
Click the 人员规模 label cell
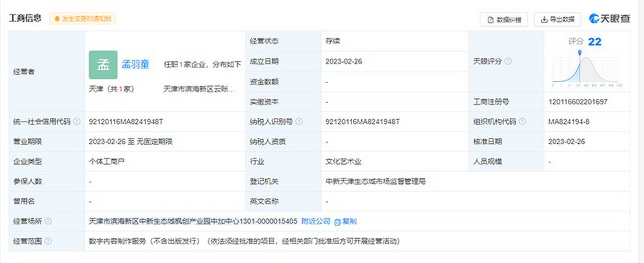click(506, 161)
